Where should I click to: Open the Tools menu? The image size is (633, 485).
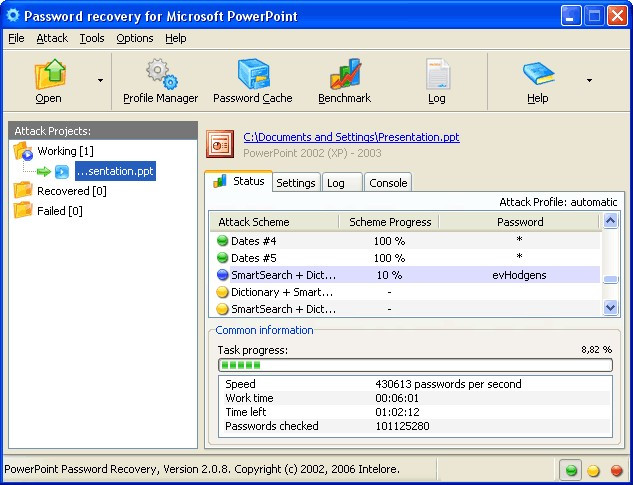(92, 38)
